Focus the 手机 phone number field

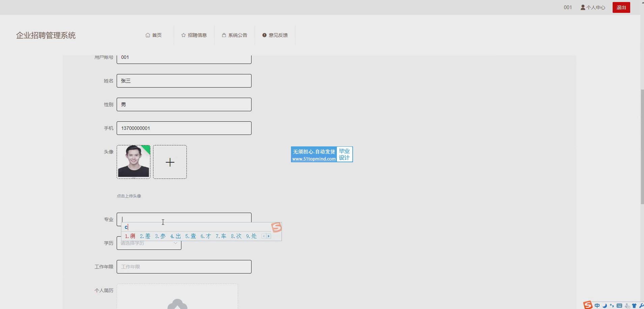184,128
